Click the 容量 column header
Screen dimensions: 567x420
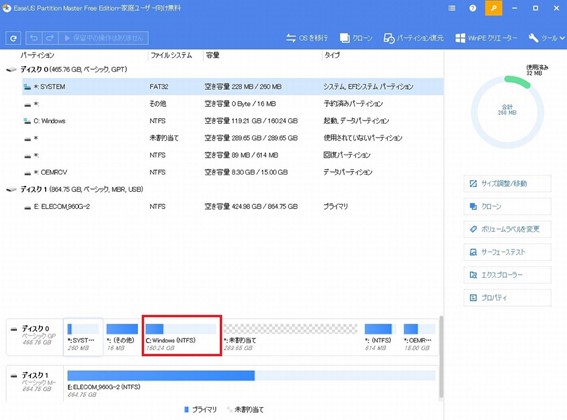point(213,55)
